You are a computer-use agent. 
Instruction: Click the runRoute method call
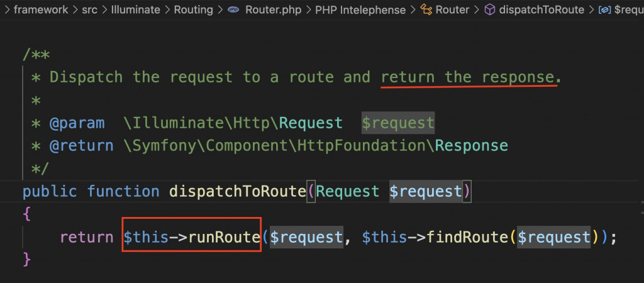point(224,238)
